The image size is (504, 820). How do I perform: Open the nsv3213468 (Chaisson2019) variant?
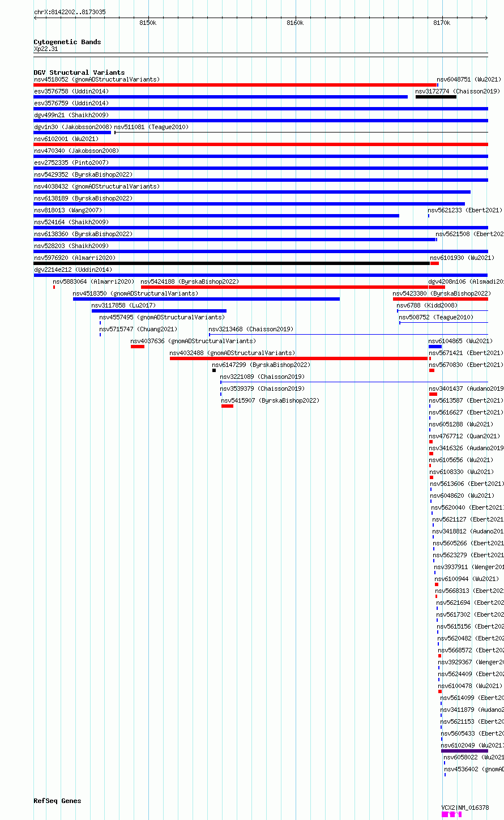pos(251,329)
